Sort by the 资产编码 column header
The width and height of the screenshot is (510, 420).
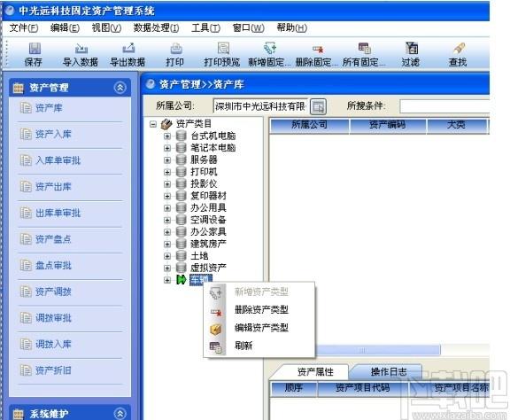click(388, 125)
